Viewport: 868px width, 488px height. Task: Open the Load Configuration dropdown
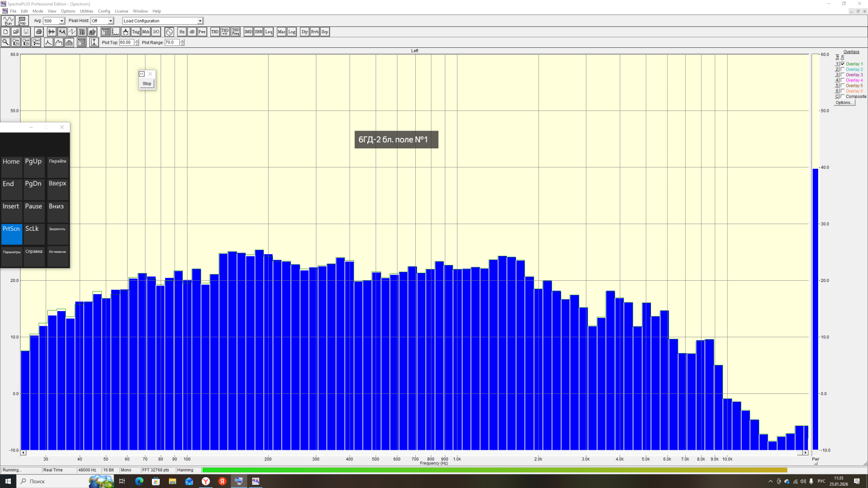tap(200, 21)
